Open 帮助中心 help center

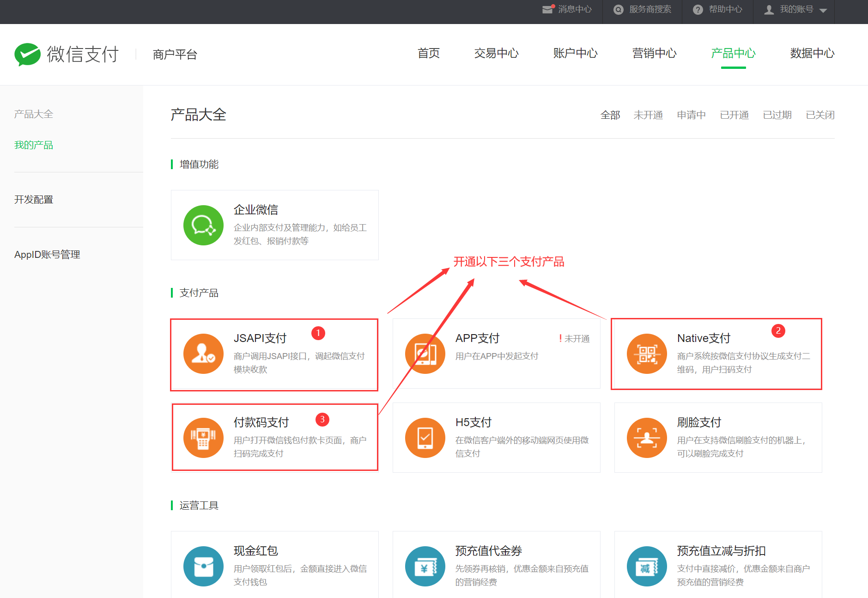click(718, 10)
